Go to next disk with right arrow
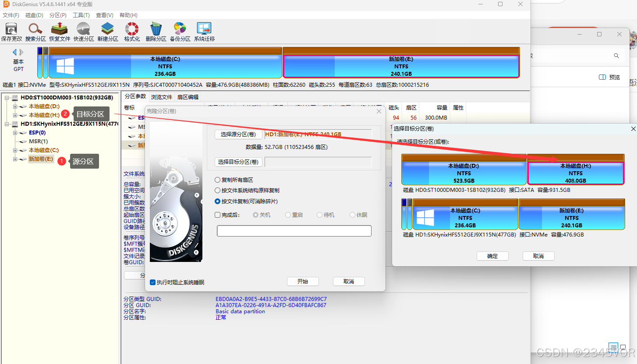The height and width of the screenshot is (364, 637). click(21, 52)
